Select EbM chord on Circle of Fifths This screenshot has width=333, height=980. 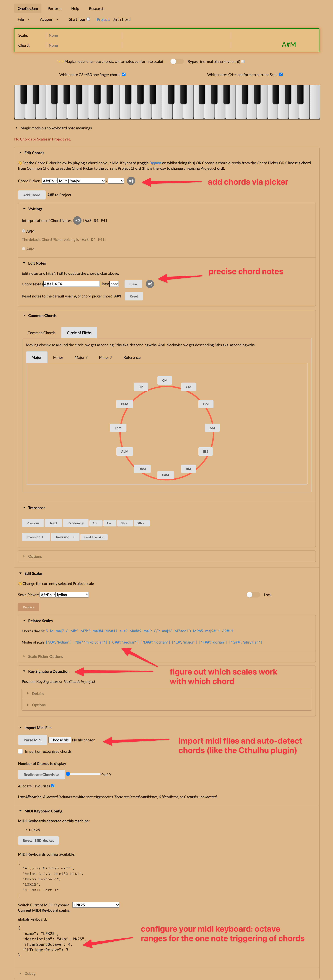118,428
